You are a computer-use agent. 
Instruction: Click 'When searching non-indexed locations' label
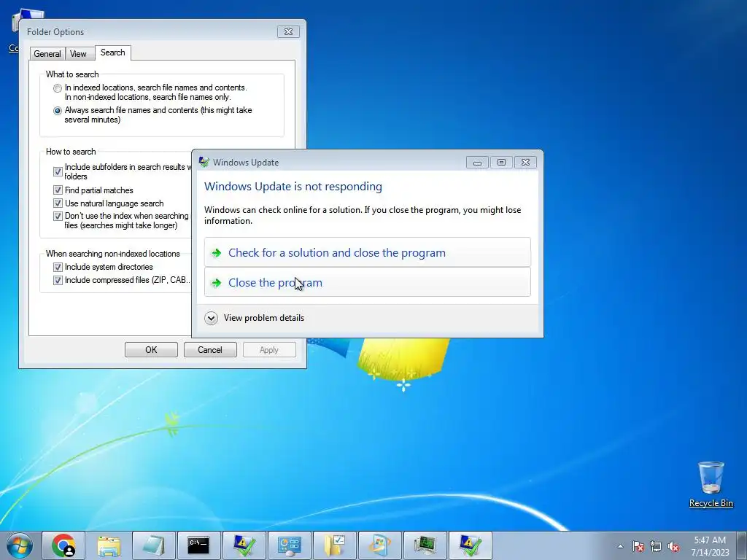[x=113, y=254]
